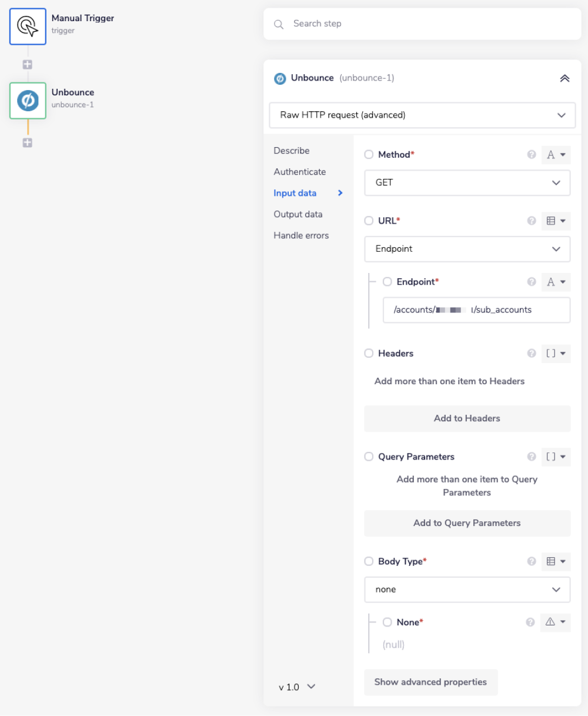Image resolution: width=588 pixels, height=716 pixels.
Task: Expand the v 1.0 version selector
Action: click(x=296, y=687)
